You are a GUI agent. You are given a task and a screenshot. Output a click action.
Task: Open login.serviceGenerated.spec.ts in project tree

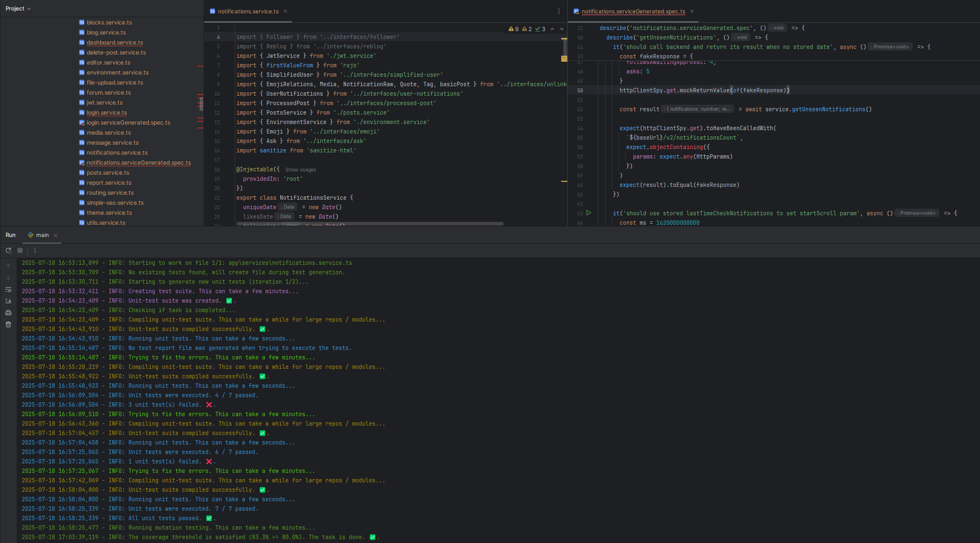tap(125, 122)
